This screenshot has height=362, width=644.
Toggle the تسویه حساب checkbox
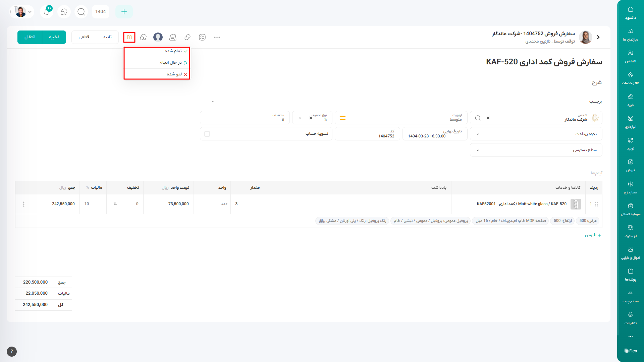pyautogui.click(x=207, y=134)
